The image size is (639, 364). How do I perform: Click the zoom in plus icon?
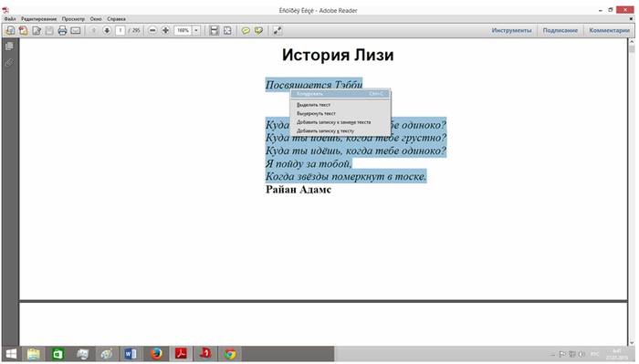coord(165,30)
